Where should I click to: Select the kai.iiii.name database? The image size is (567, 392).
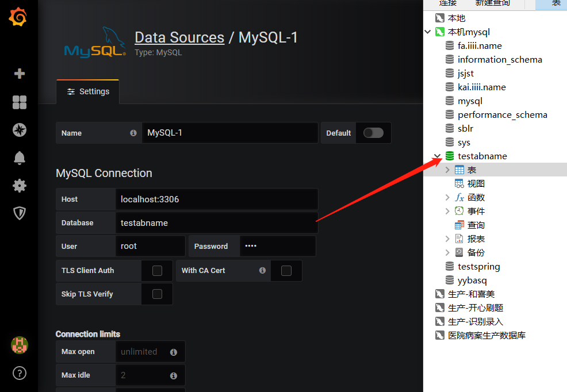click(482, 87)
